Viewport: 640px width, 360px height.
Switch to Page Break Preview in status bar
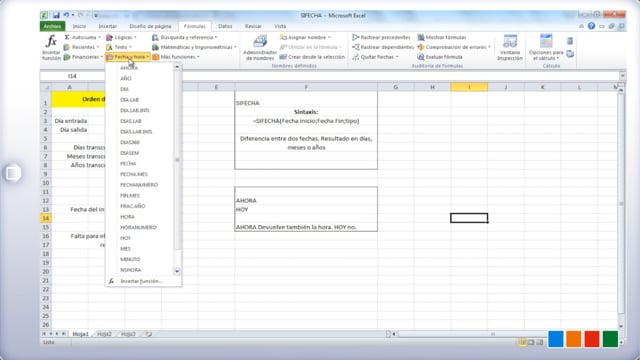(540, 342)
